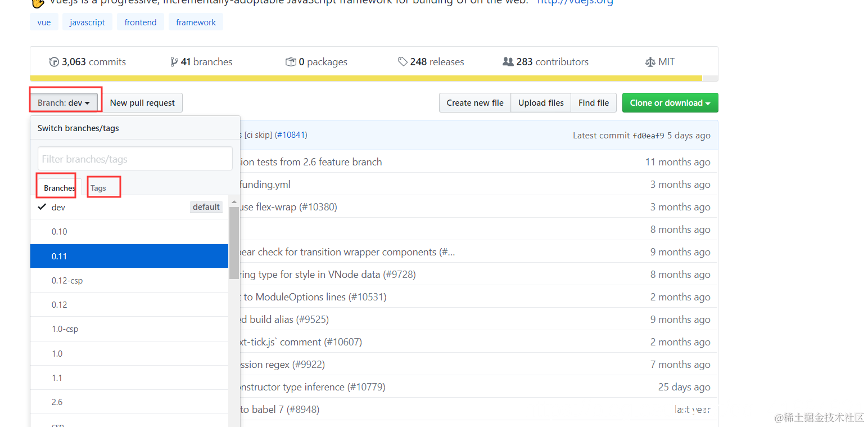This screenshot has height=427, width=868.
Task: Open the Branch: dev dropdown
Action: tap(64, 103)
